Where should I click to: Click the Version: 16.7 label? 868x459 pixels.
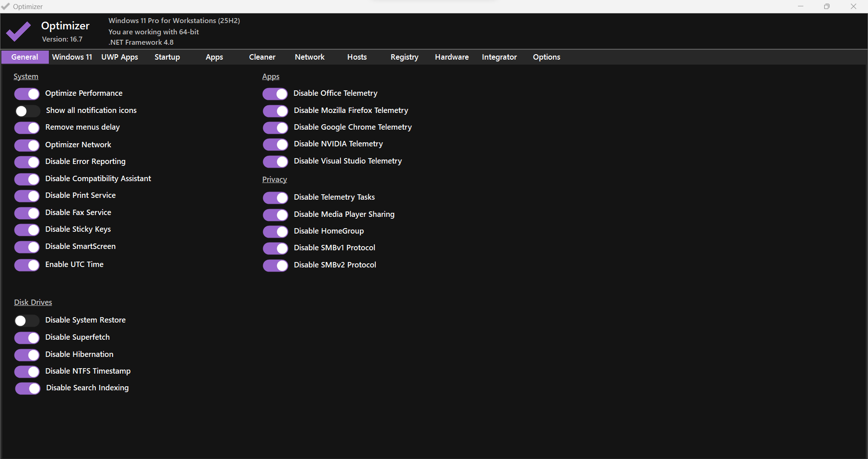[x=62, y=39]
